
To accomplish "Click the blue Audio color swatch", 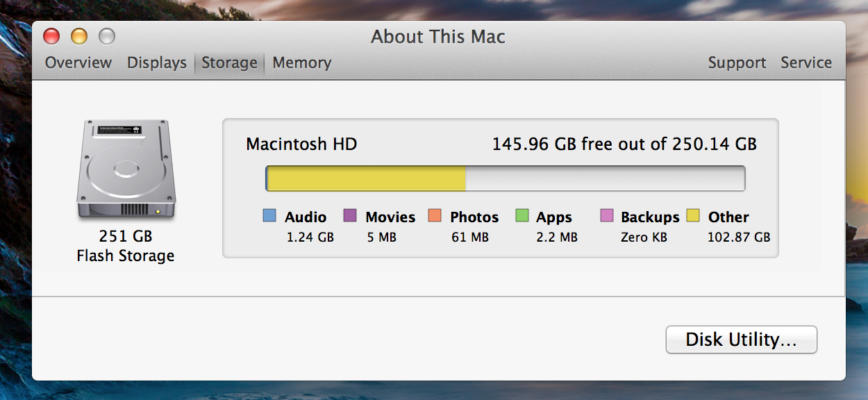I will point(269,215).
